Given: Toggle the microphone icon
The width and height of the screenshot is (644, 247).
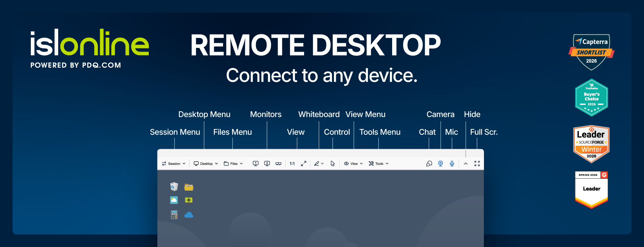Looking at the screenshot, I should pyautogui.click(x=452, y=164).
